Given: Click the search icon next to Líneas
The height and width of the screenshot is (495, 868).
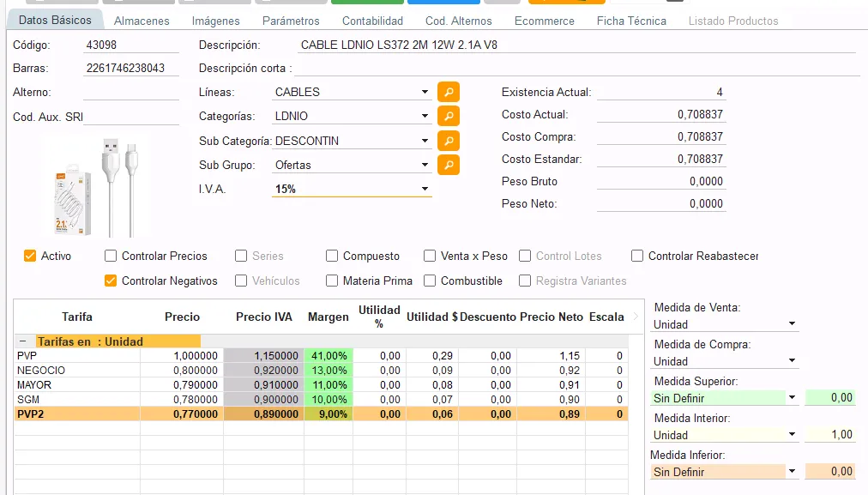Looking at the screenshot, I should (x=448, y=92).
